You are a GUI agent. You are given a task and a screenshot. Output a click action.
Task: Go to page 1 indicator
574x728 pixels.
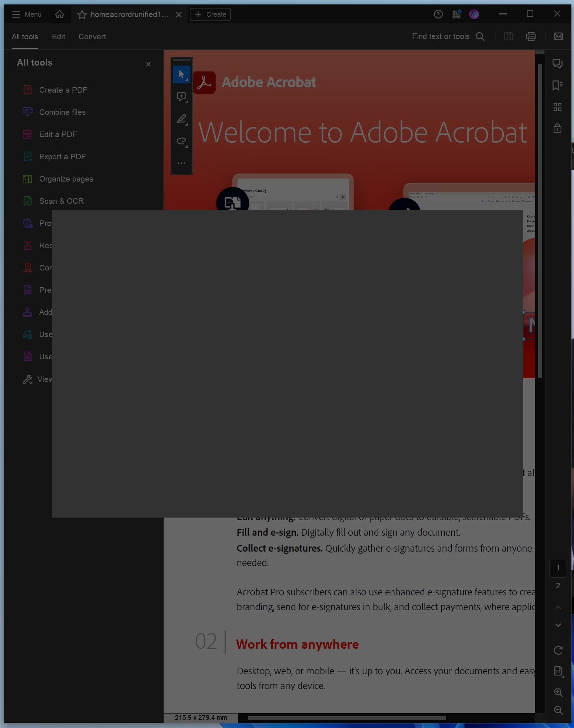coord(558,568)
